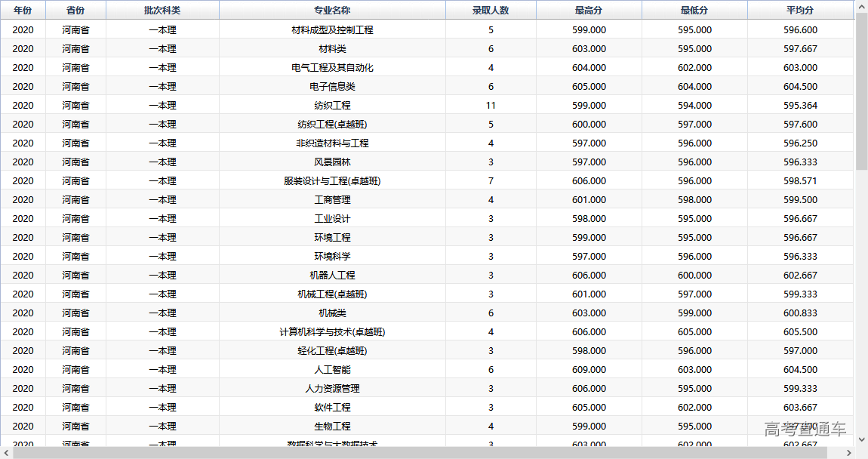This screenshot has height=459, width=868.
Task: Sort table by 批次科类 header
Action: tap(162, 11)
